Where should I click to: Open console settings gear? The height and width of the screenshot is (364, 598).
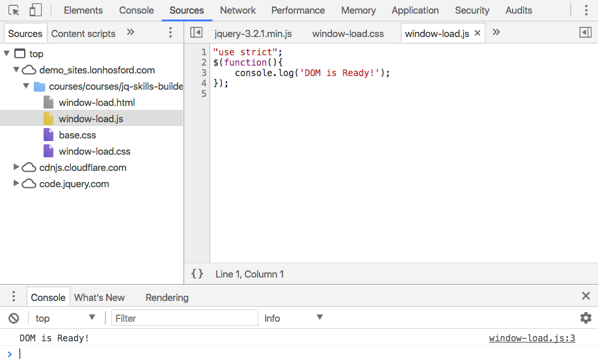586,318
